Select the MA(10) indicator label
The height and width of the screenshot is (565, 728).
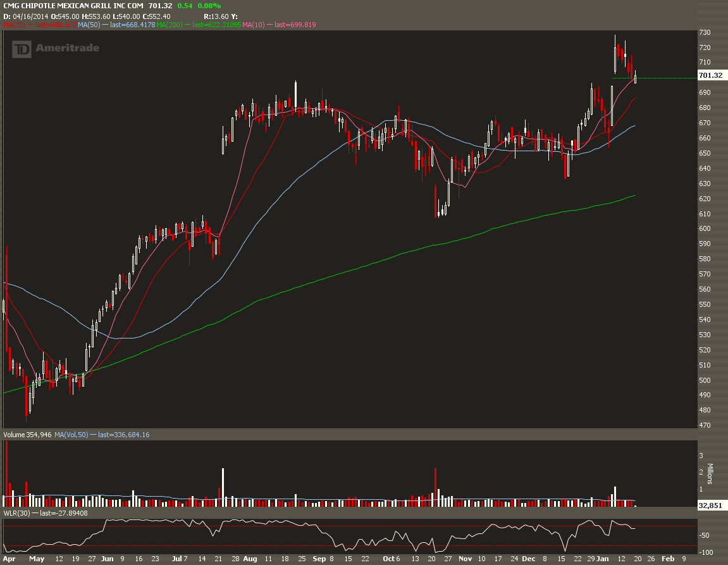(x=253, y=25)
